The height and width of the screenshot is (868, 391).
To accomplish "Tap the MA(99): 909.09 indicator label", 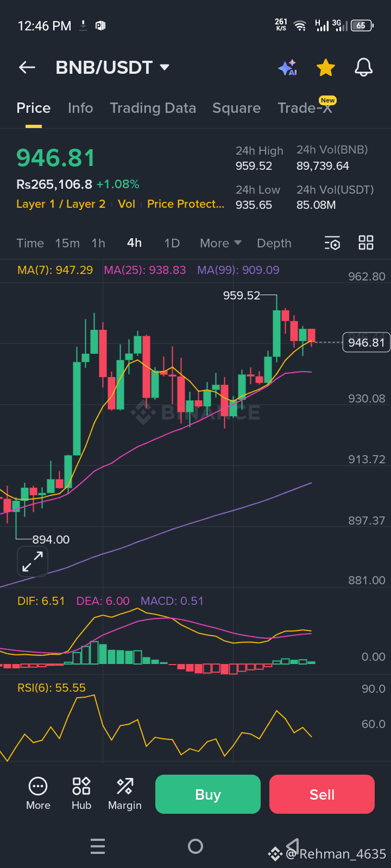I will click(238, 270).
